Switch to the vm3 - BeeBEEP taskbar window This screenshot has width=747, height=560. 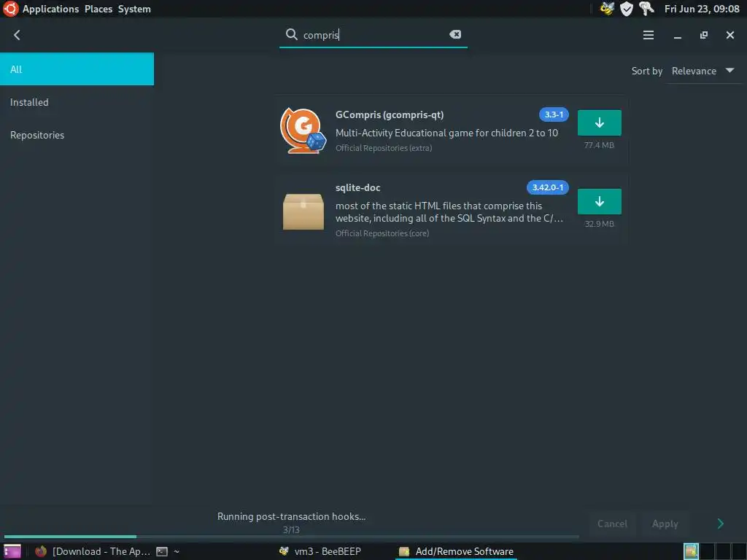(x=320, y=551)
